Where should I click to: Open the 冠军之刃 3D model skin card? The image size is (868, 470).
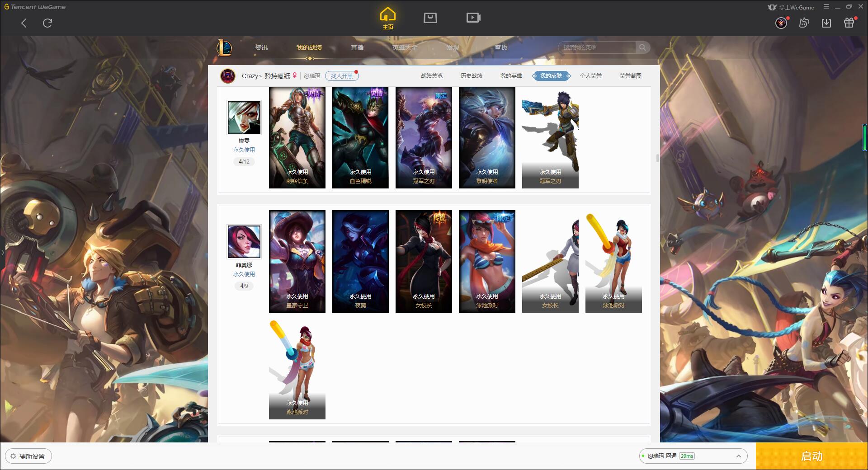550,137
